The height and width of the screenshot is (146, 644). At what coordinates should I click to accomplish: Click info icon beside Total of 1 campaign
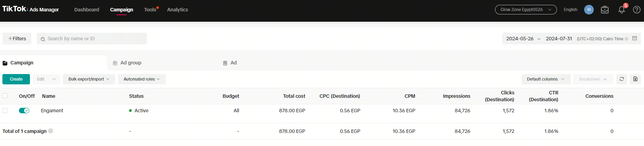(51, 131)
